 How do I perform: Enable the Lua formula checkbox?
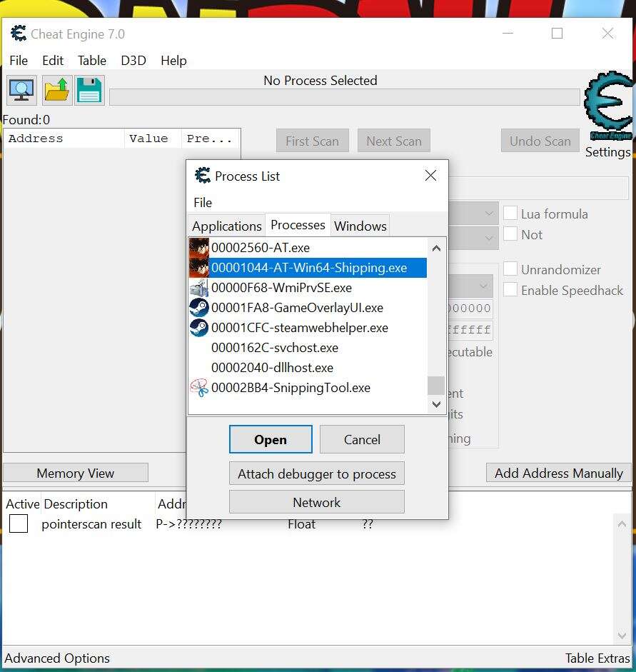tap(510, 214)
